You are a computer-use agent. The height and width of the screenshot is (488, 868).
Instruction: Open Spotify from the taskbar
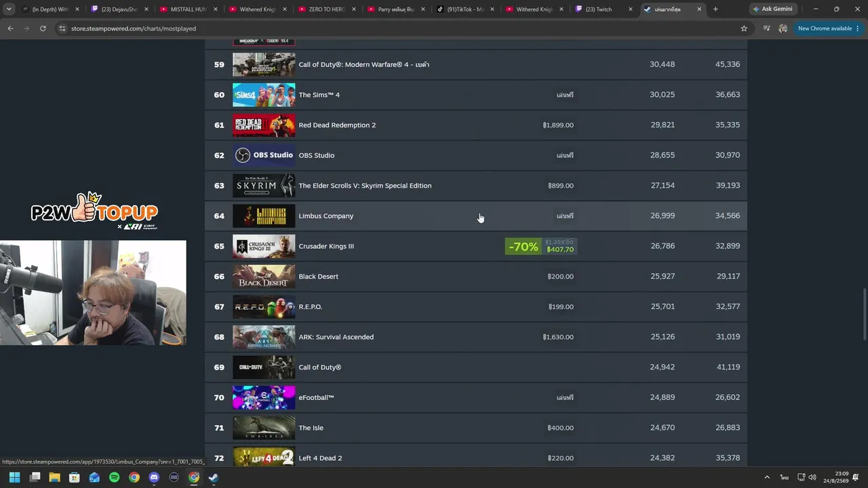[114, 477]
